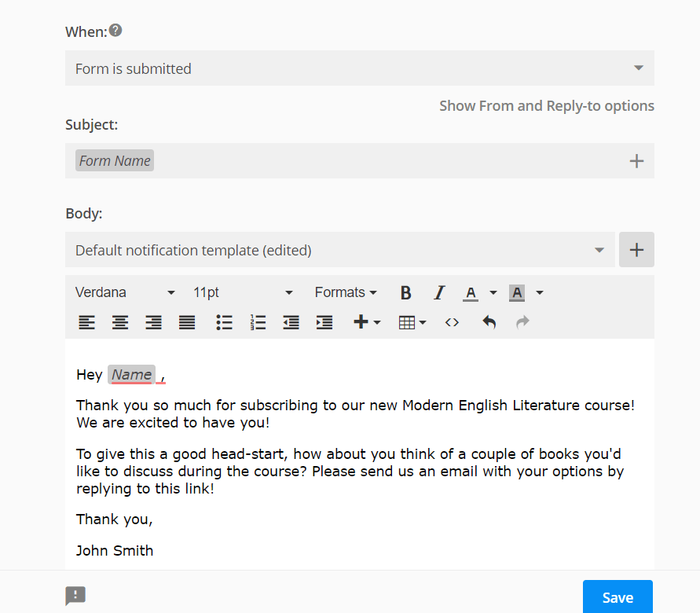Toggle bold formatting in the editor toolbar
The width and height of the screenshot is (700, 613).
(x=405, y=292)
